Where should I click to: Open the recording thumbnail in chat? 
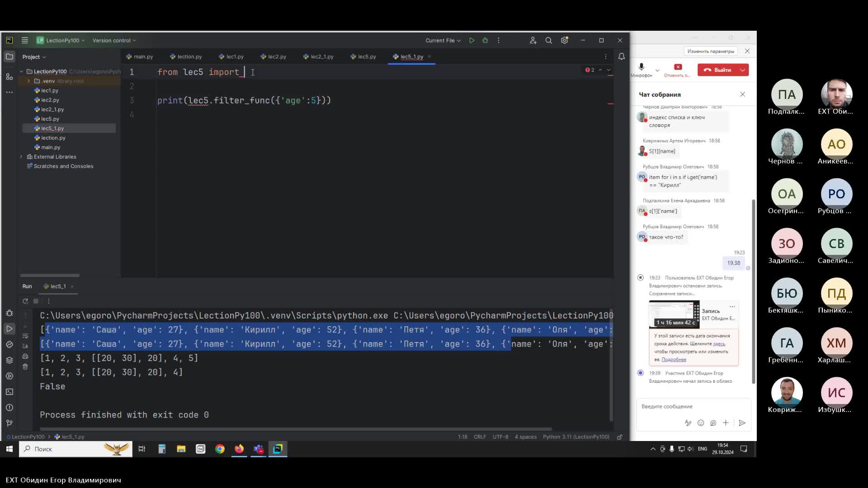coord(674,314)
